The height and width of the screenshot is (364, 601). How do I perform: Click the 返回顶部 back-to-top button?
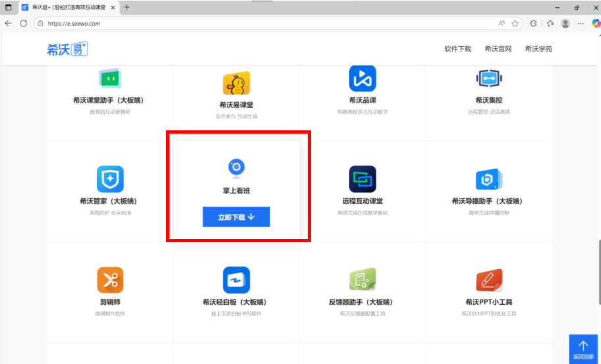583,349
